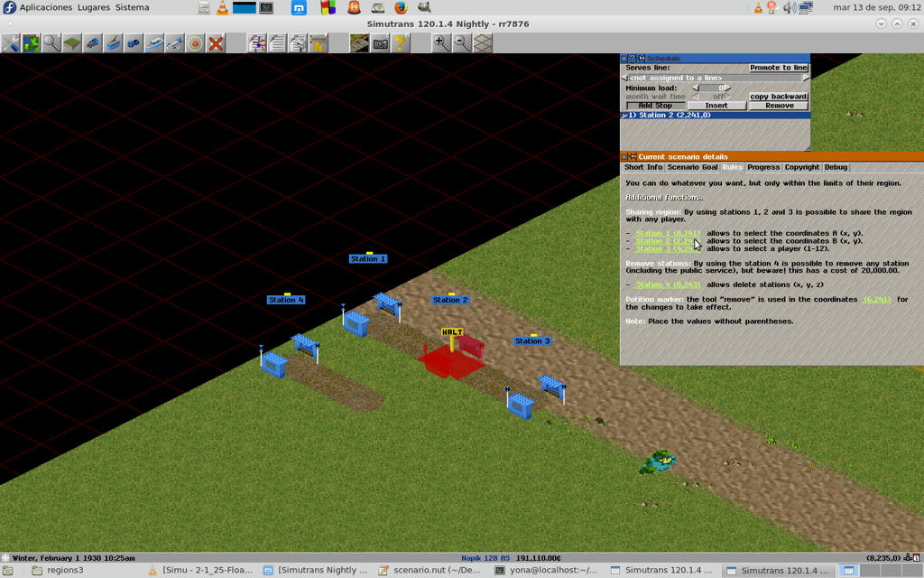The height and width of the screenshot is (578, 924).
Task: Switch to the Debug tab
Action: (x=836, y=167)
